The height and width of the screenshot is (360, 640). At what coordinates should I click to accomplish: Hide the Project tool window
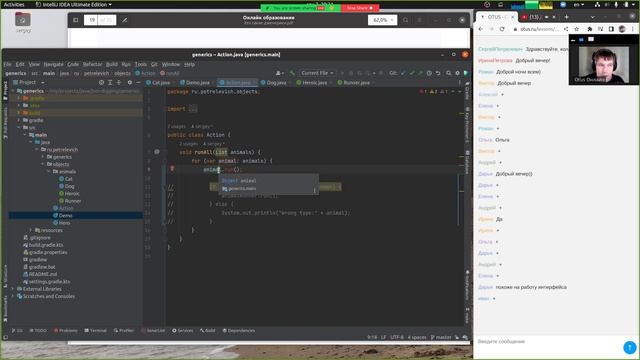coord(138,82)
